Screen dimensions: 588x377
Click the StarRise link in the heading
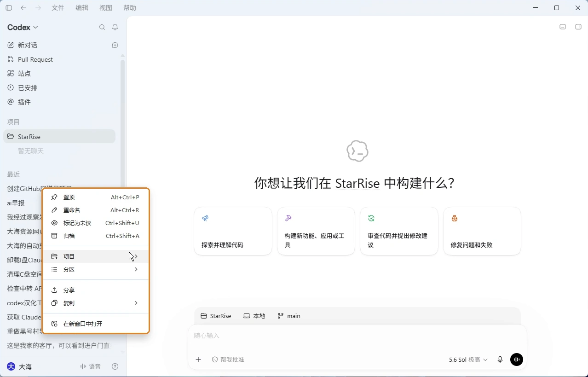click(x=357, y=183)
